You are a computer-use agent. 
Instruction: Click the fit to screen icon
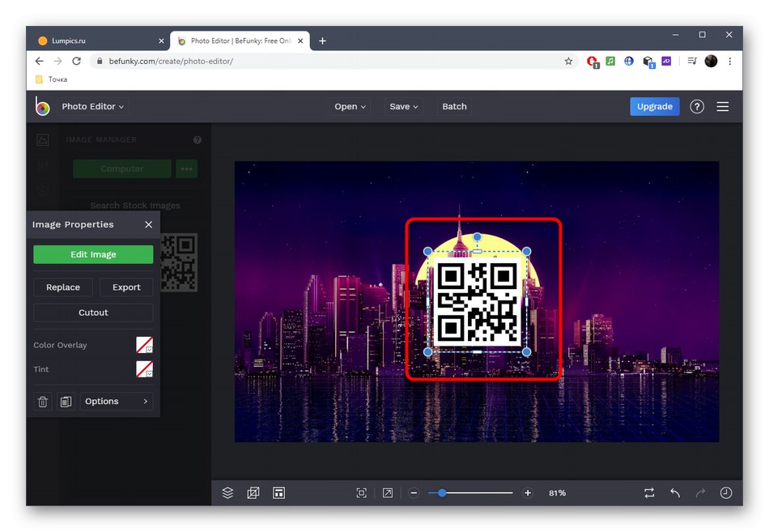click(362, 493)
